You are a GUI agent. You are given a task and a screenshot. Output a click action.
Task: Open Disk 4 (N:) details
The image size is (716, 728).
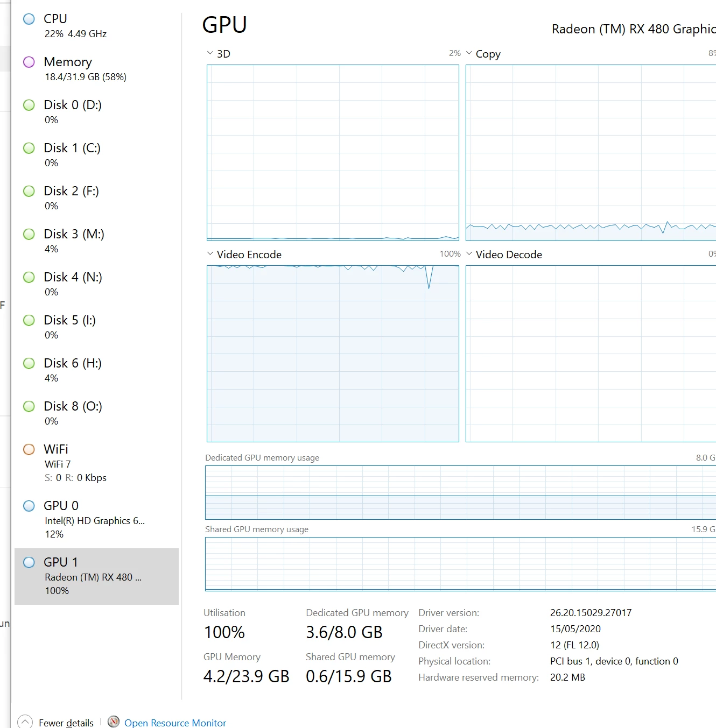click(x=97, y=284)
